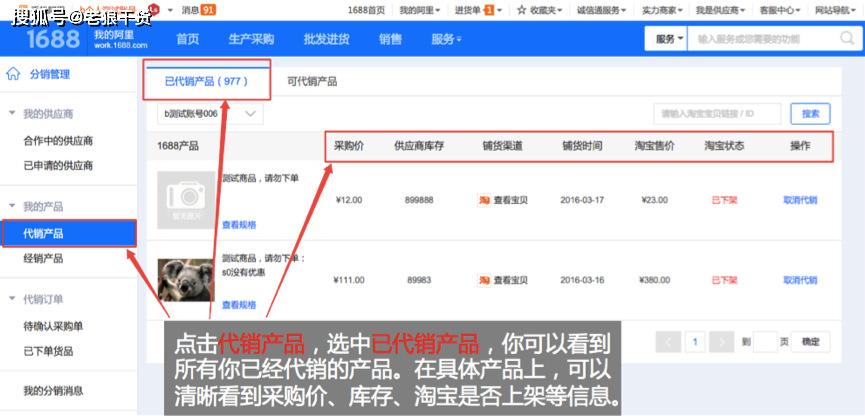The height and width of the screenshot is (416, 865).
Task: Collapse the 我的供应商 section
Action: (12, 114)
